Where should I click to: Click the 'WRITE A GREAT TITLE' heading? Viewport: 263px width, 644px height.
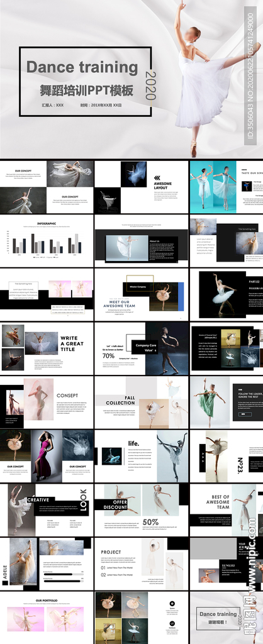coord(72,344)
